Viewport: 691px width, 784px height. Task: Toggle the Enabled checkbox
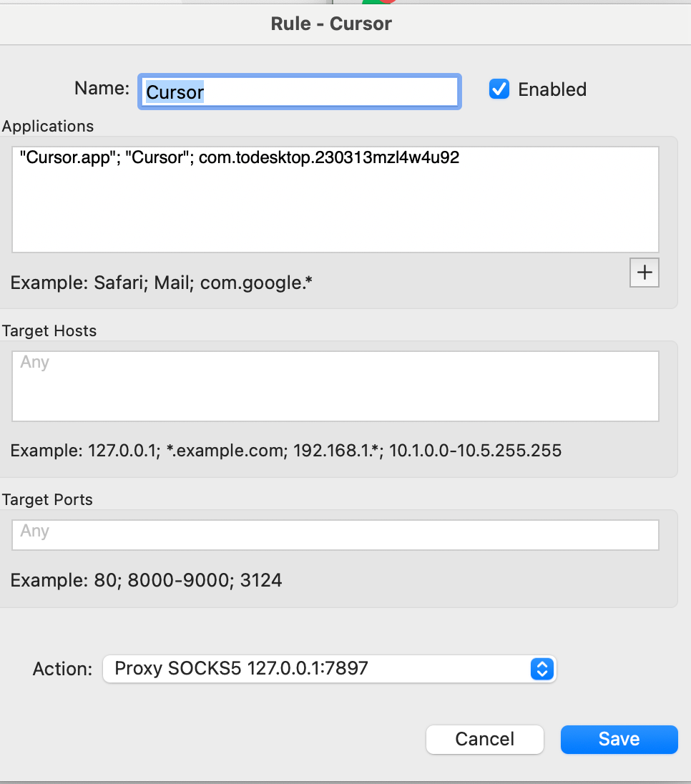[499, 89]
